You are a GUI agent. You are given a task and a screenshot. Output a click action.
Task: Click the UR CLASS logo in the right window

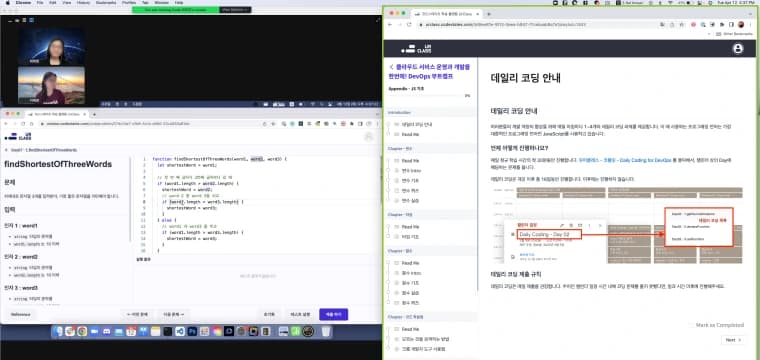click(416, 48)
